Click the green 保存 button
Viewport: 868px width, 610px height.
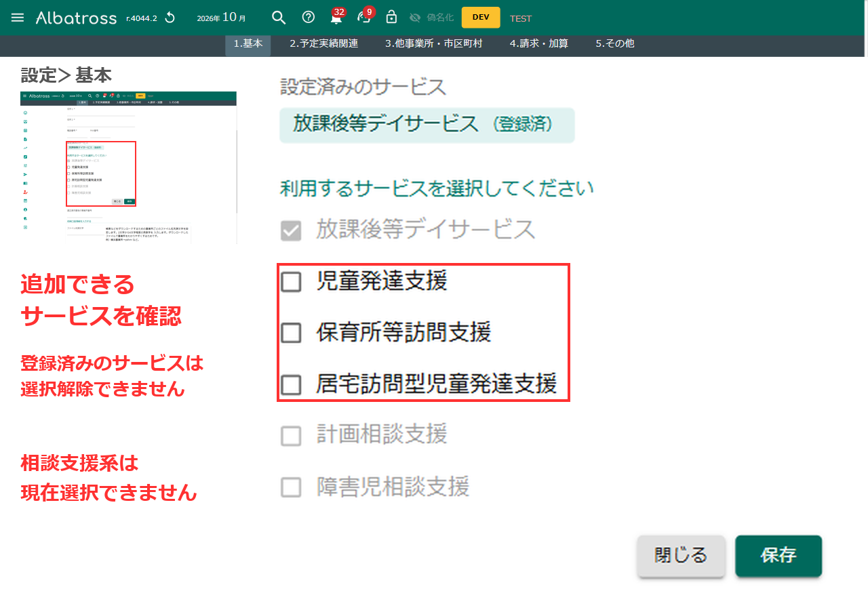click(x=778, y=556)
